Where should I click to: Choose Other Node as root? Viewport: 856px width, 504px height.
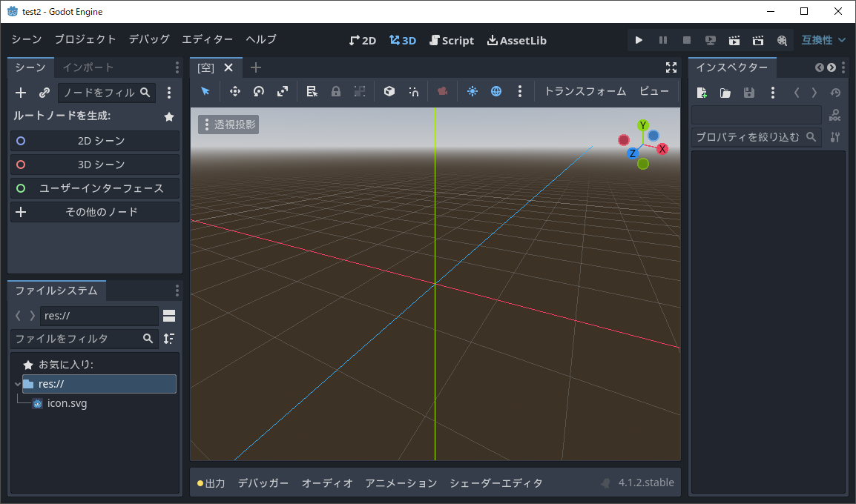95,212
